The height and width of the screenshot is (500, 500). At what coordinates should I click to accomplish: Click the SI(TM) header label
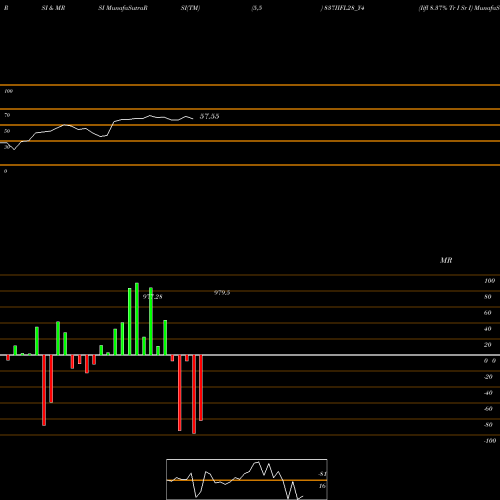coord(190,8)
